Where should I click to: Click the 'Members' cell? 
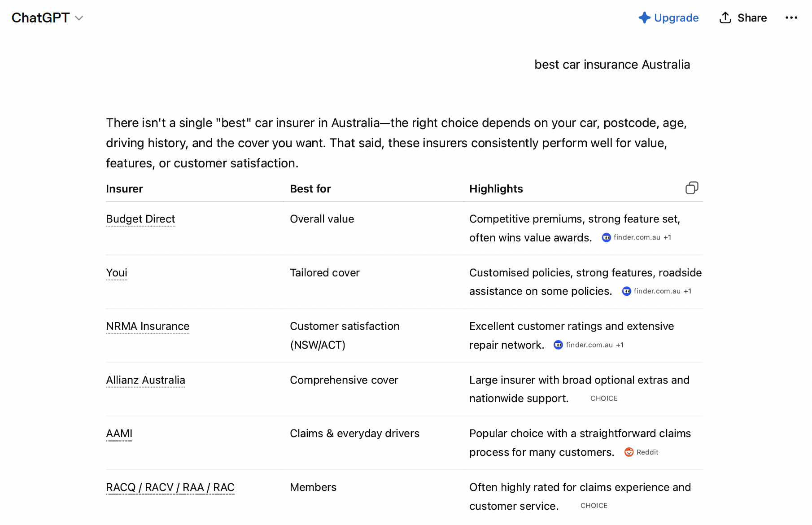[313, 487]
